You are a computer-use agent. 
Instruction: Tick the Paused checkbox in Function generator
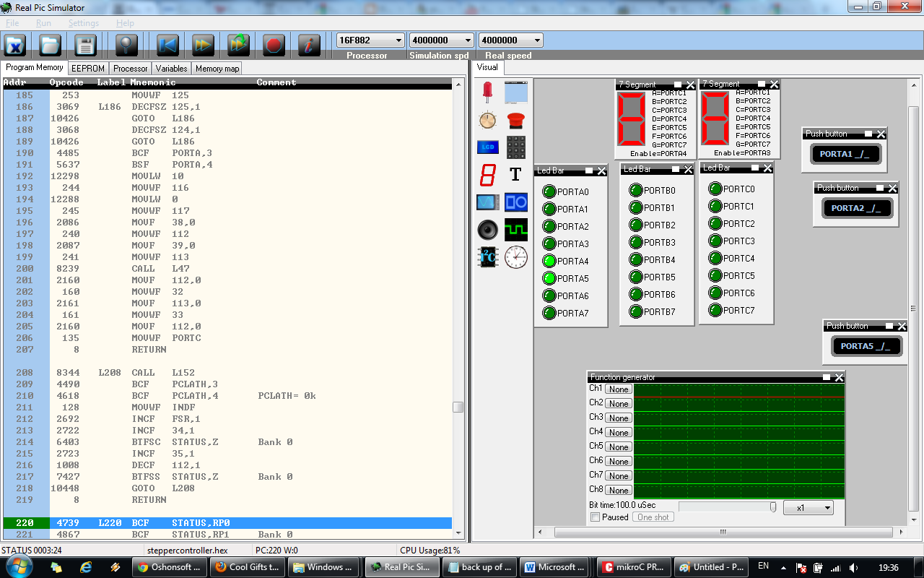click(595, 517)
